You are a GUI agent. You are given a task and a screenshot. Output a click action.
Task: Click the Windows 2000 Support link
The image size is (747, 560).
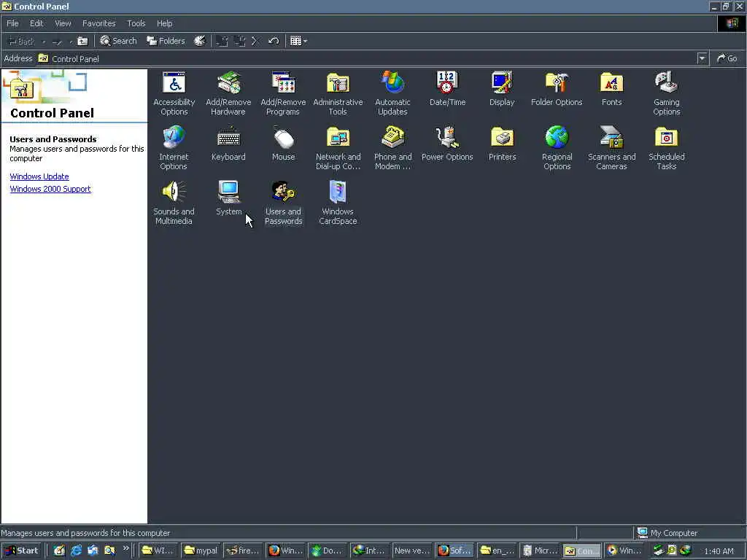coord(50,189)
